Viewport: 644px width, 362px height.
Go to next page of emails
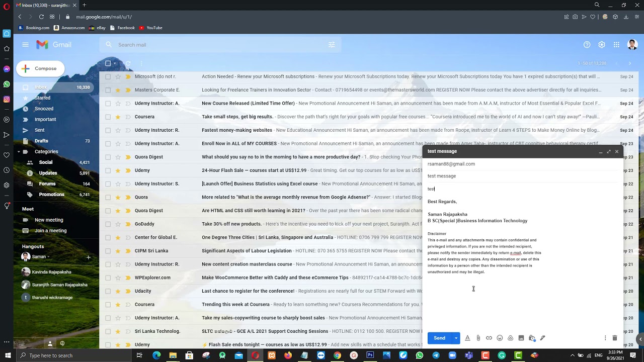click(x=629, y=63)
